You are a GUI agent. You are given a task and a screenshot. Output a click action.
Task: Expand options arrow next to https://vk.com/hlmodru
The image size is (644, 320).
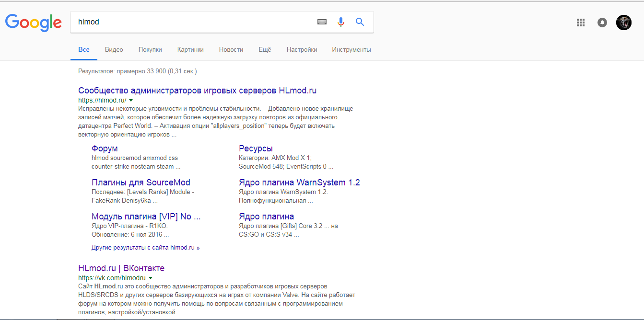[x=151, y=278]
